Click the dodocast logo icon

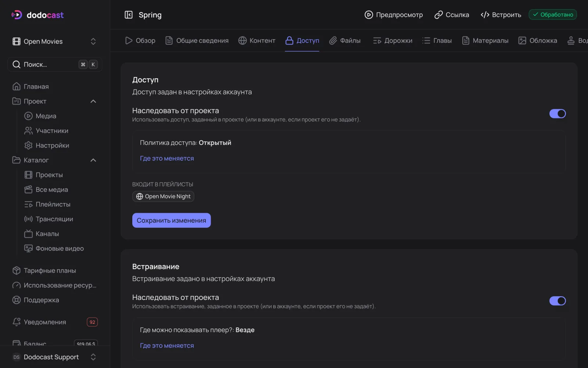tap(17, 15)
